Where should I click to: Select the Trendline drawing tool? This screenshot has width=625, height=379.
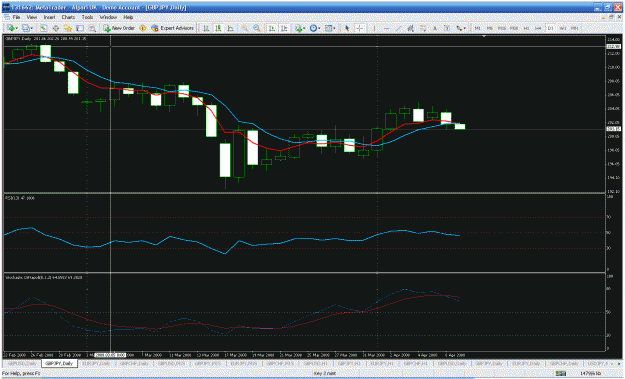pos(399,28)
